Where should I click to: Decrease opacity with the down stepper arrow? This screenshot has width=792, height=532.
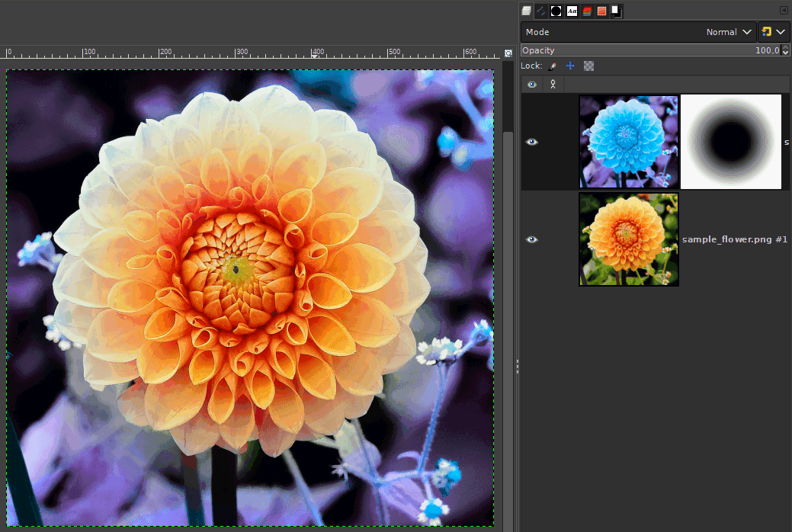pyautogui.click(x=785, y=53)
